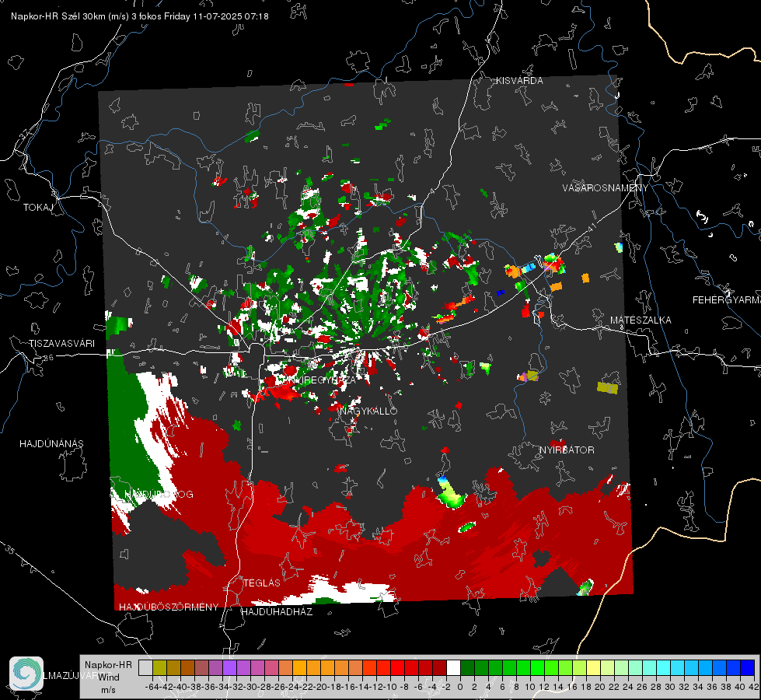Select the KISVÁRDA city label
Viewport: 761px width, 700px height.
pyautogui.click(x=519, y=81)
